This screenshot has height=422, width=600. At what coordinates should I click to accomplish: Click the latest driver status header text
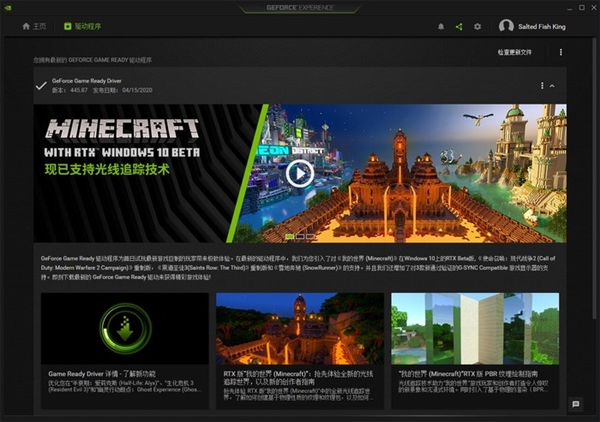point(92,60)
